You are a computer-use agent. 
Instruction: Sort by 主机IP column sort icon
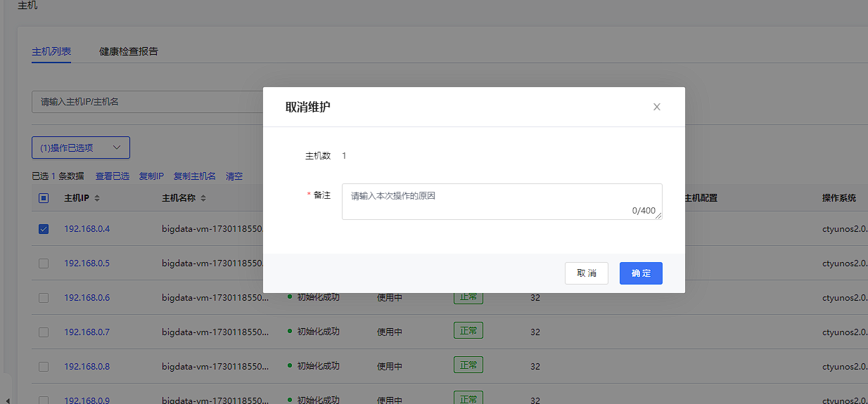[x=97, y=199]
